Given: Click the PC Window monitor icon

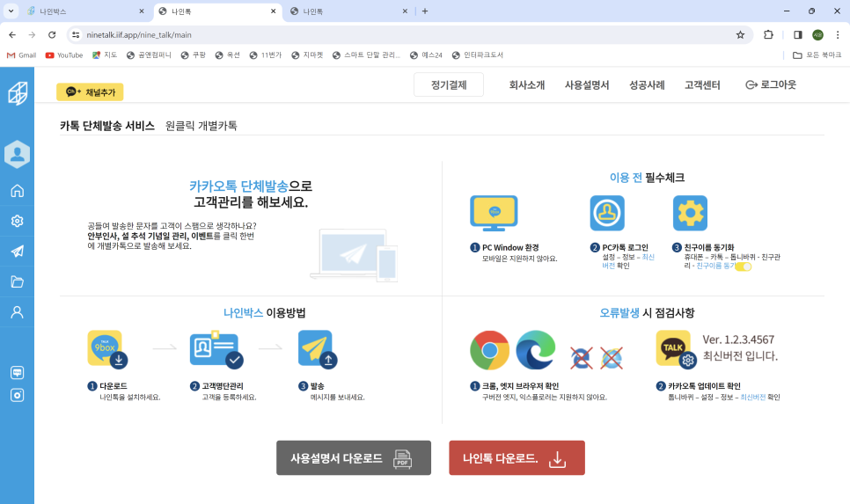Looking at the screenshot, I should 494,214.
